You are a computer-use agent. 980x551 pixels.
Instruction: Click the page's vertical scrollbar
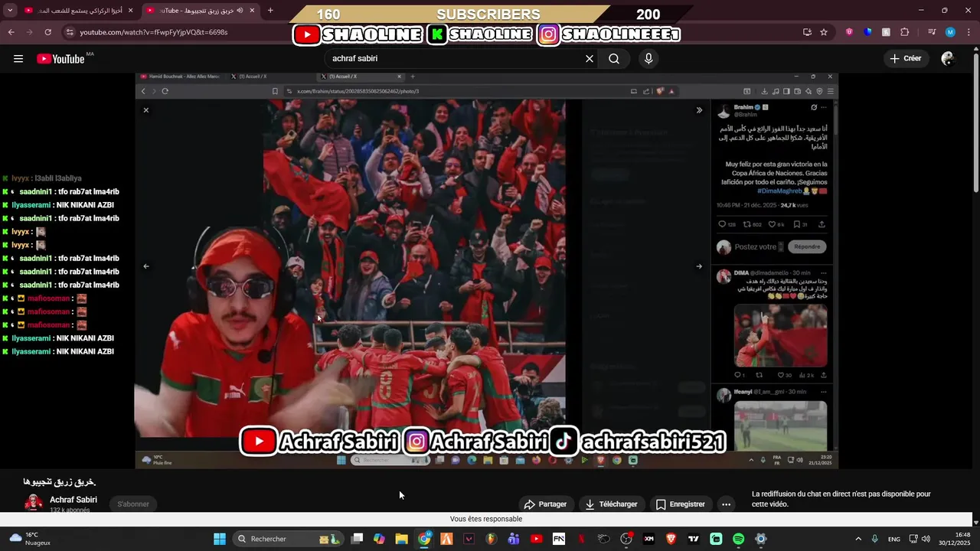point(975,122)
